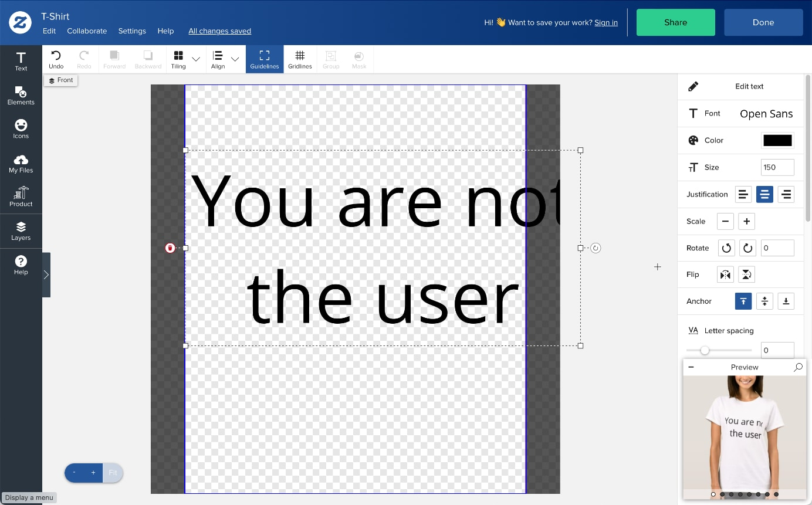Viewport: 812px width, 505px height.
Task: Toggle Guidelines off
Action: pyautogui.click(x=265, y=59)
